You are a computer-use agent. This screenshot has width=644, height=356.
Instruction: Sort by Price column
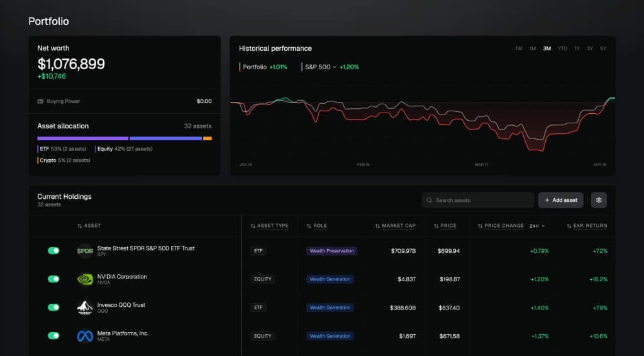coord(445,226)
